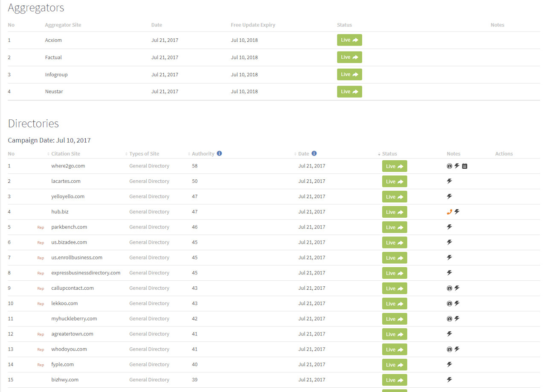Click the lightning bolt icon for lacartes.com
546x392 pixels.
point(449,181)
